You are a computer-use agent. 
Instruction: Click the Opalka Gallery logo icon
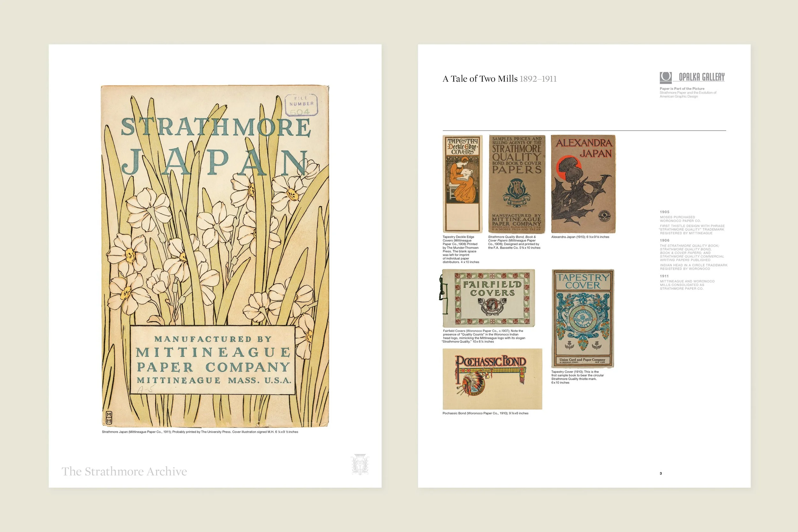pyautogui.click(x=665, y=78)
